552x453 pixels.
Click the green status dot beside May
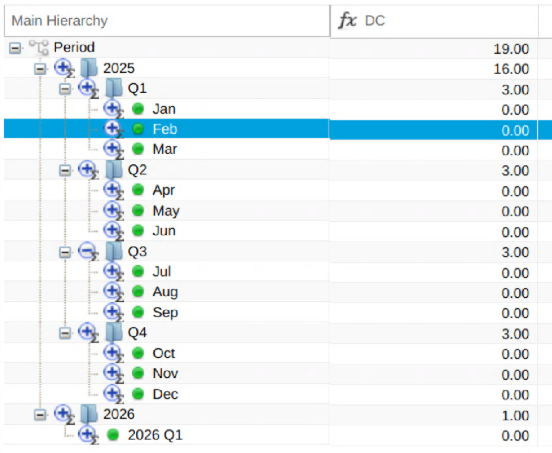coord(138,210)
